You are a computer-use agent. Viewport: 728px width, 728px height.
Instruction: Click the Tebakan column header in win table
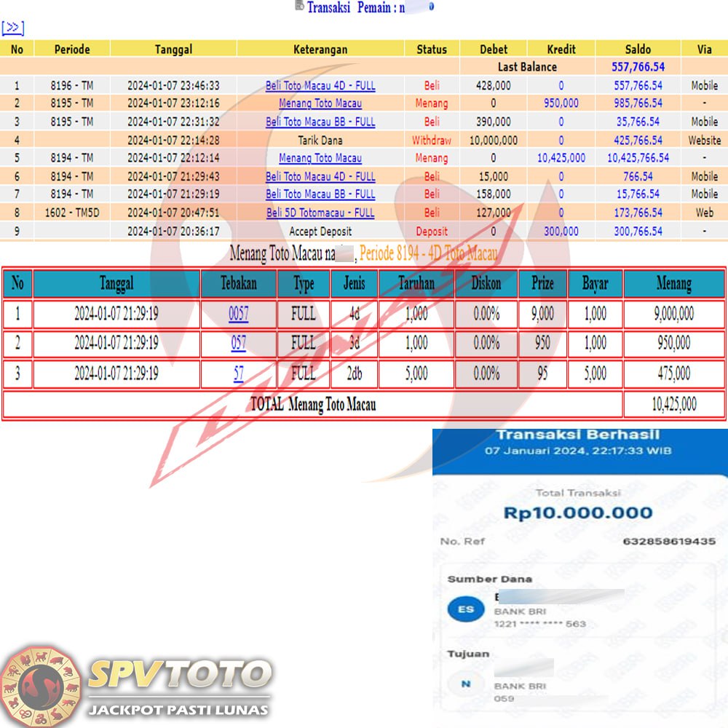[238, 283]
